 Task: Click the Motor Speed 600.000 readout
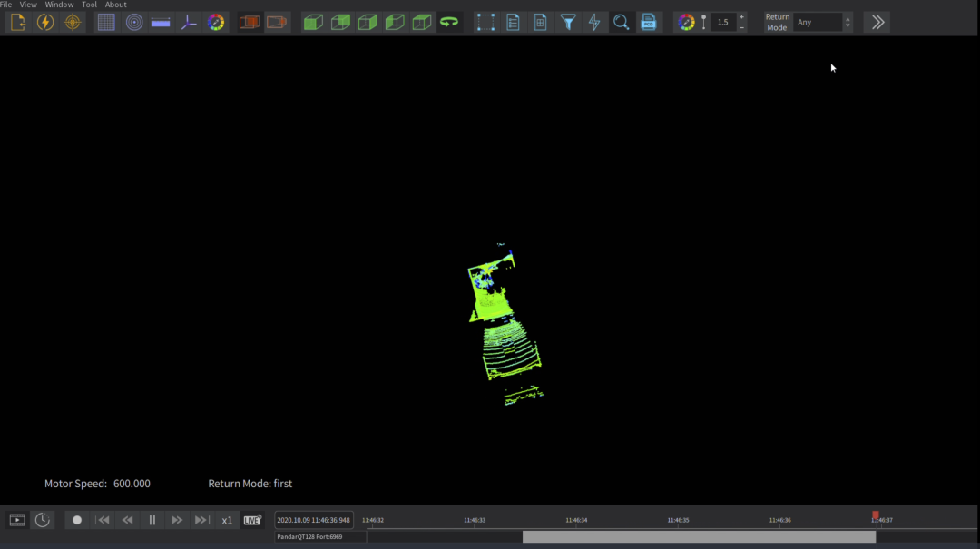[x=97, y=484]
